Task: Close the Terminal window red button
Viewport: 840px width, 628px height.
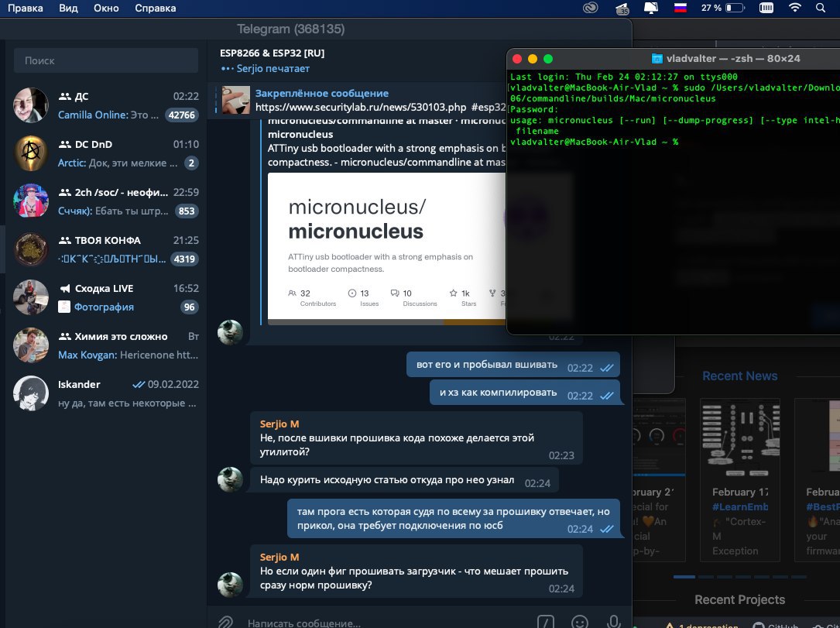Action: coord(517,58)
